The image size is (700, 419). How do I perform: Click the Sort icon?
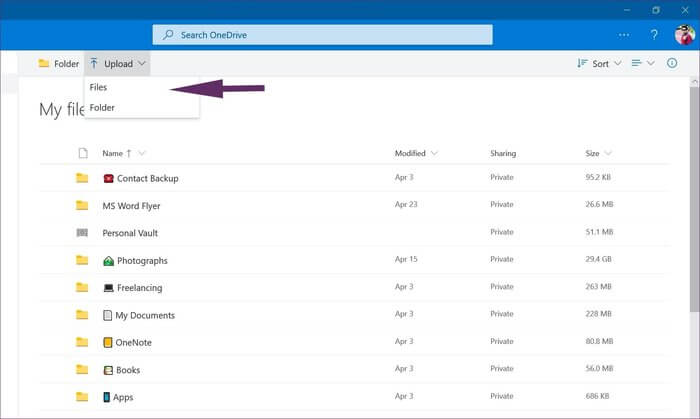click(x=582, y=63)
